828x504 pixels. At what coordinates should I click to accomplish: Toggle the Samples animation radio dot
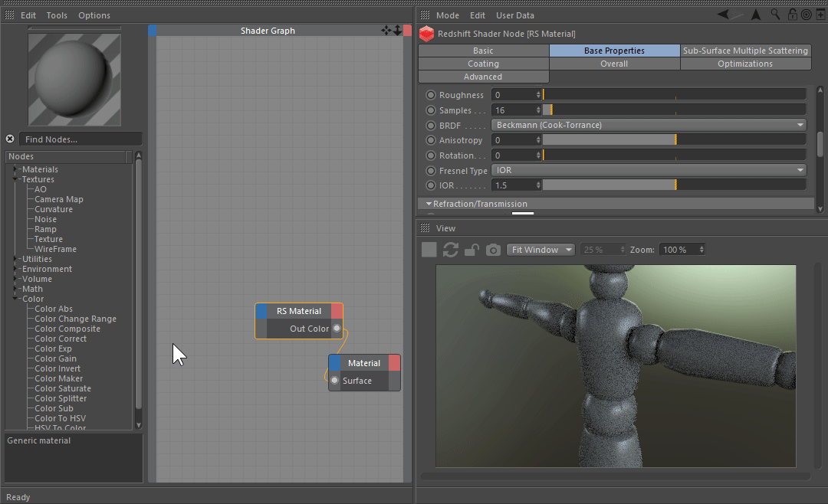431,110
